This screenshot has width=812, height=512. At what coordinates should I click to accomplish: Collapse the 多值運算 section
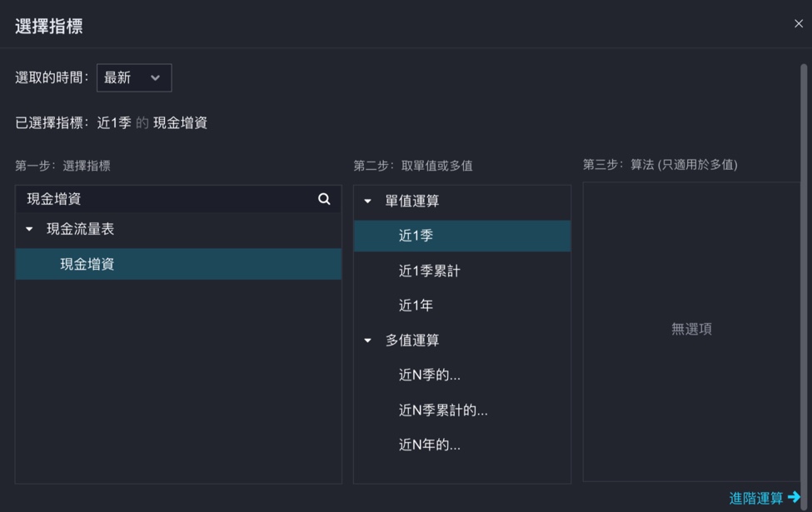368,341
